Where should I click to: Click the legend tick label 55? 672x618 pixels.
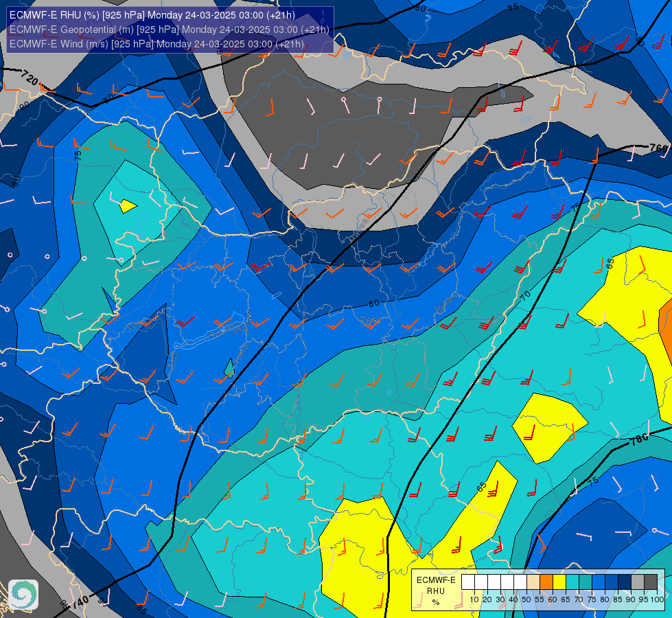(540, 599)
